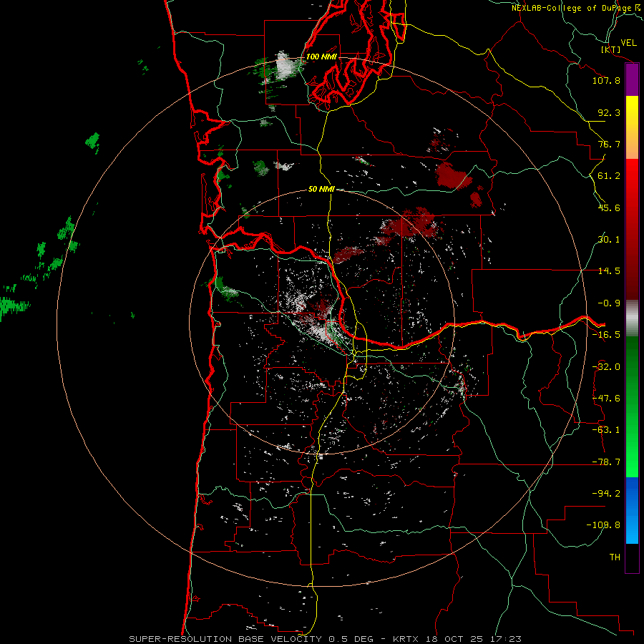
Task: Click the -78.7 legend value
Action: [x=606, y=462]
